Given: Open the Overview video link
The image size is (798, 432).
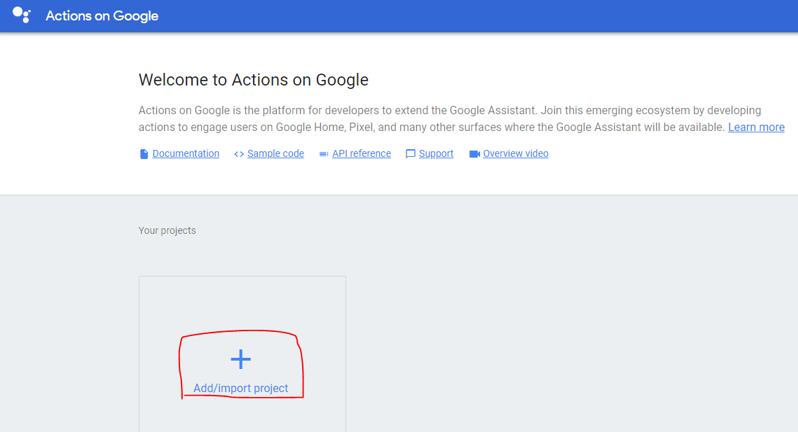Looking at the screenshot, I should click(x=516, y=154).
